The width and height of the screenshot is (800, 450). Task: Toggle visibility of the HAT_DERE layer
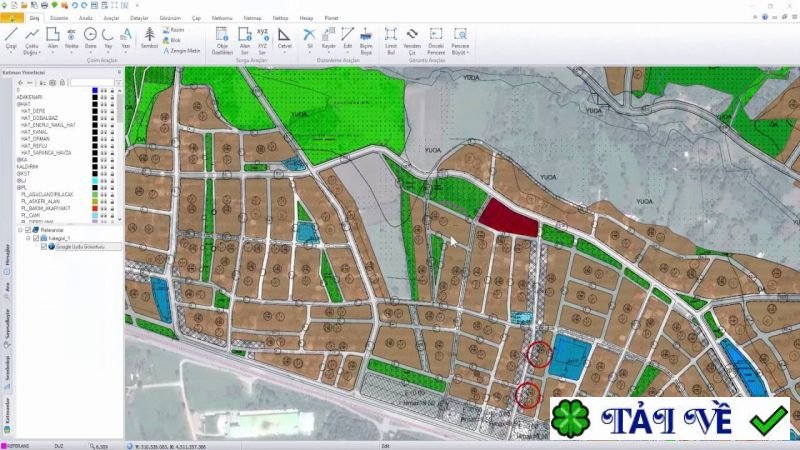(x=104, y=111)
